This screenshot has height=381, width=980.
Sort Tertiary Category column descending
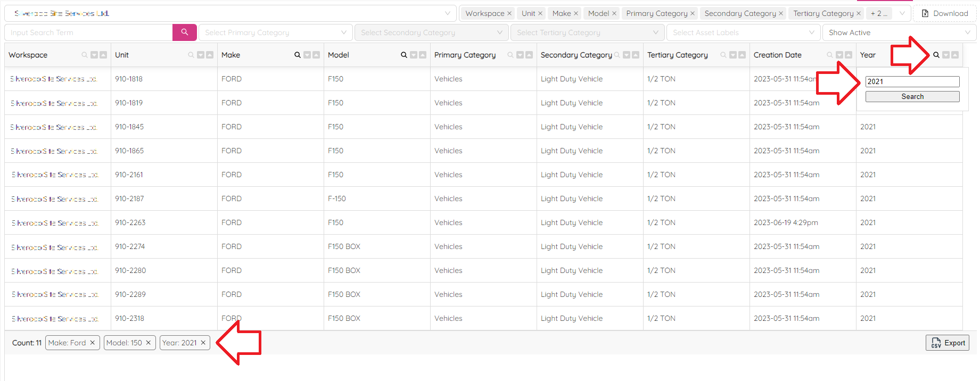coord(733,55)
